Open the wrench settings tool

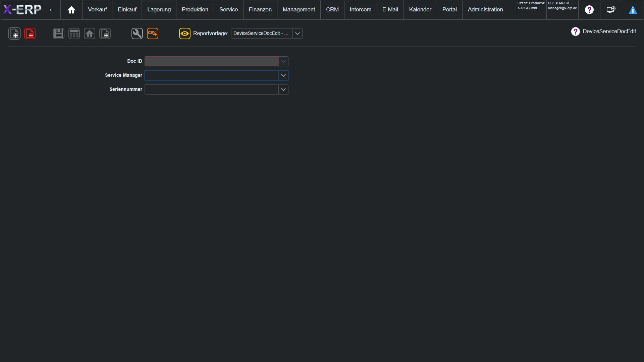pos(137,34)
